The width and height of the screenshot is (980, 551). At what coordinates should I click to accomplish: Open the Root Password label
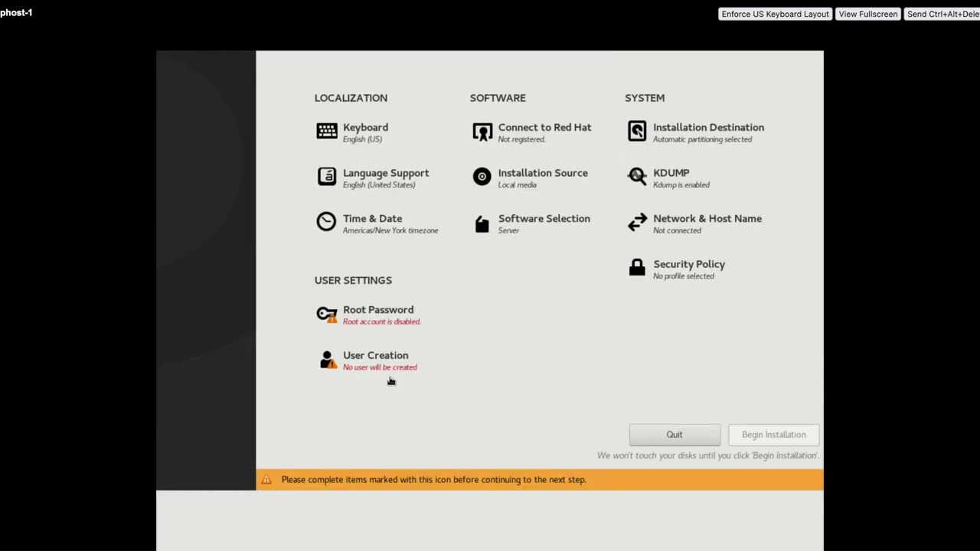click(x=378, y=310)
